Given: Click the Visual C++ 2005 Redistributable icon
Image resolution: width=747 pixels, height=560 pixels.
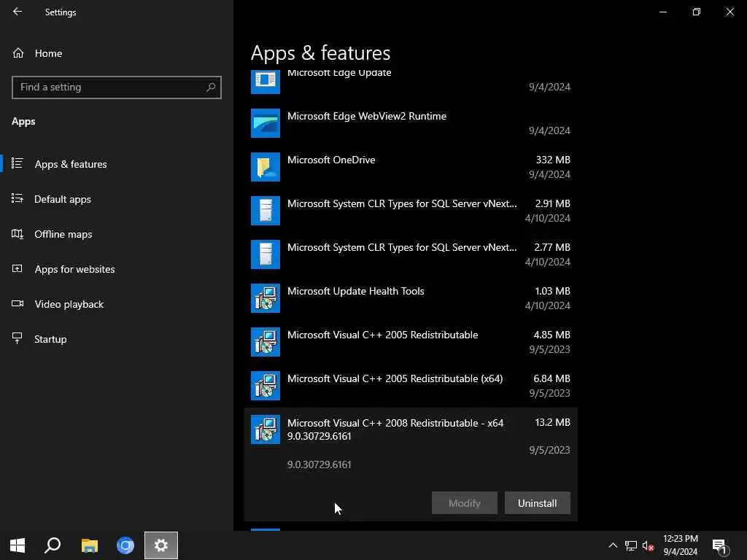Looking at the screenshot, I should pos(266,342).
